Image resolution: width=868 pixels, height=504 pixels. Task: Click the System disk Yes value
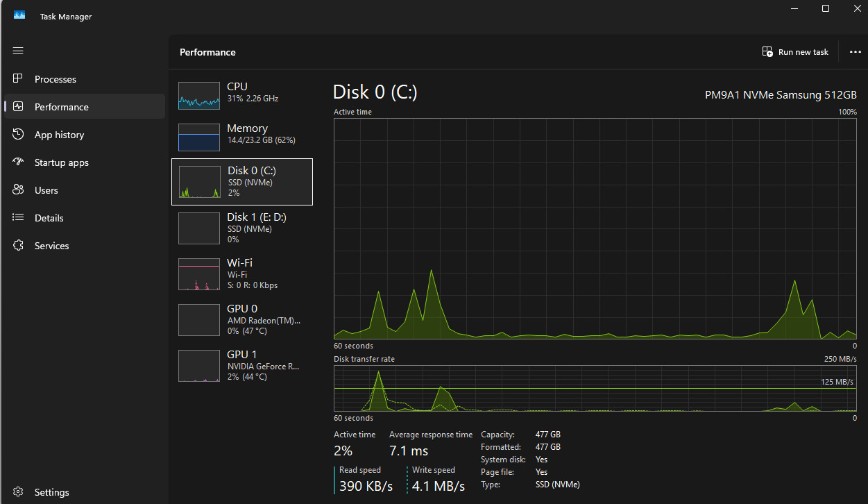click(542, 460)
